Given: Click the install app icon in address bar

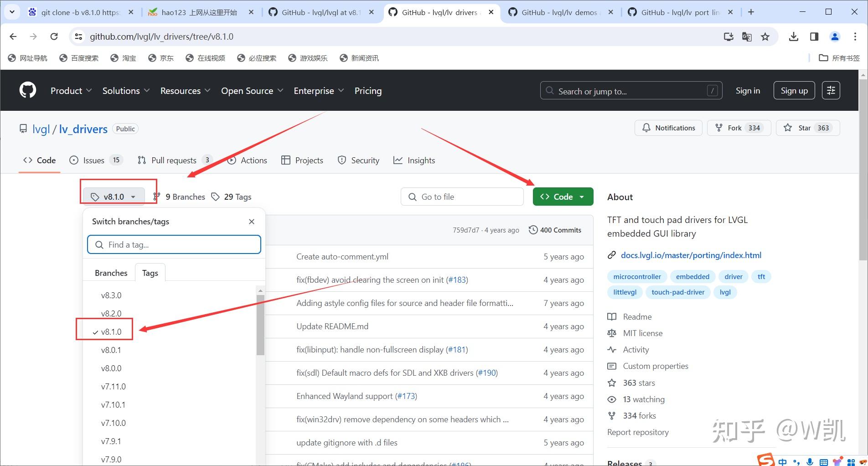Looking at the screenshot, I should point(728,36).
